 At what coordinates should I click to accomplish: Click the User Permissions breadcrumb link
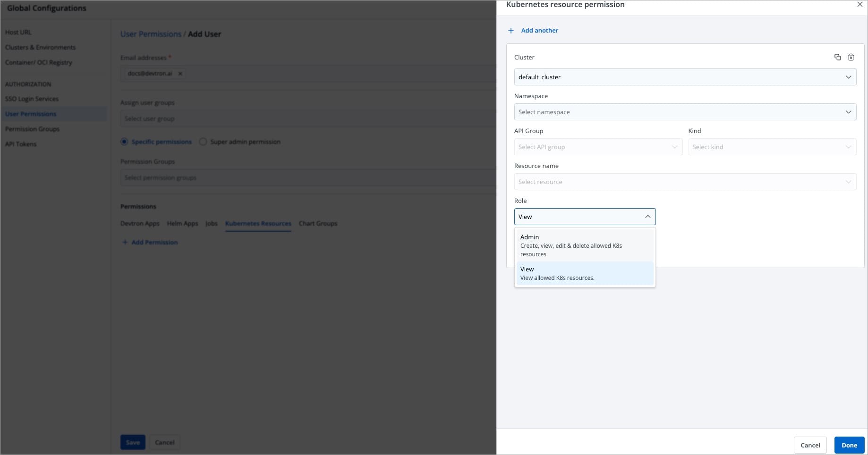(x=151, y=34)
